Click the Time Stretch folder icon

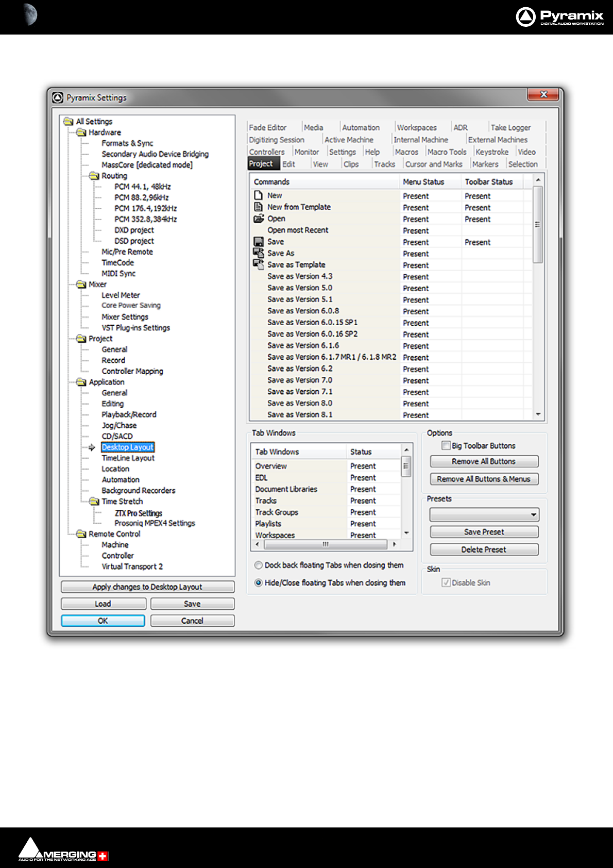(94, 502)
